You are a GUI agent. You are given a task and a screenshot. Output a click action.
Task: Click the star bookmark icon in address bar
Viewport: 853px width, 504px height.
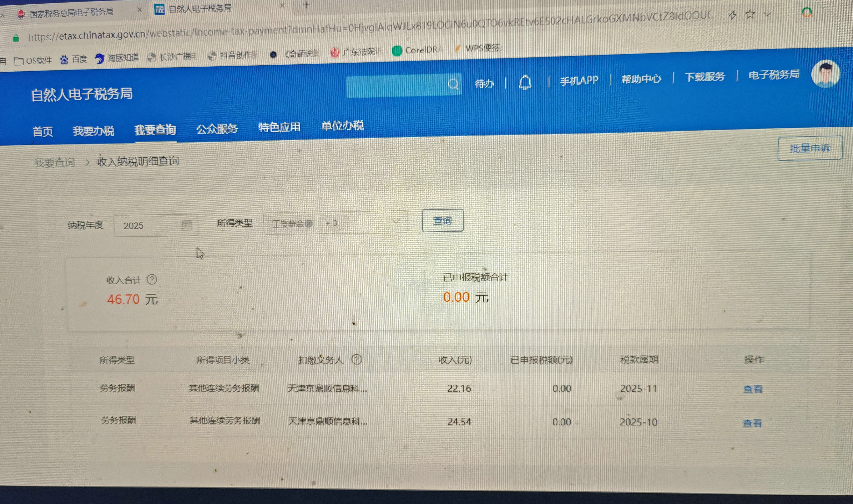point(750,14)
